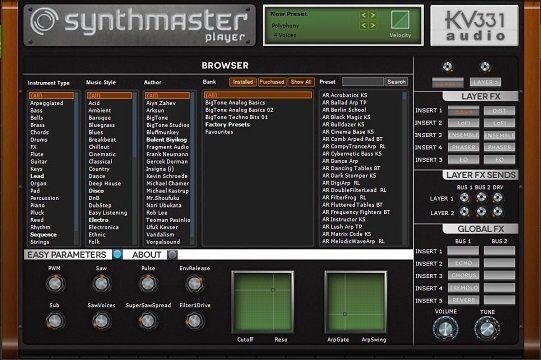Open Layer 2 Insert 2 LoFi slot
This screenshot has width=541, height=360.
tap(499, 123)
